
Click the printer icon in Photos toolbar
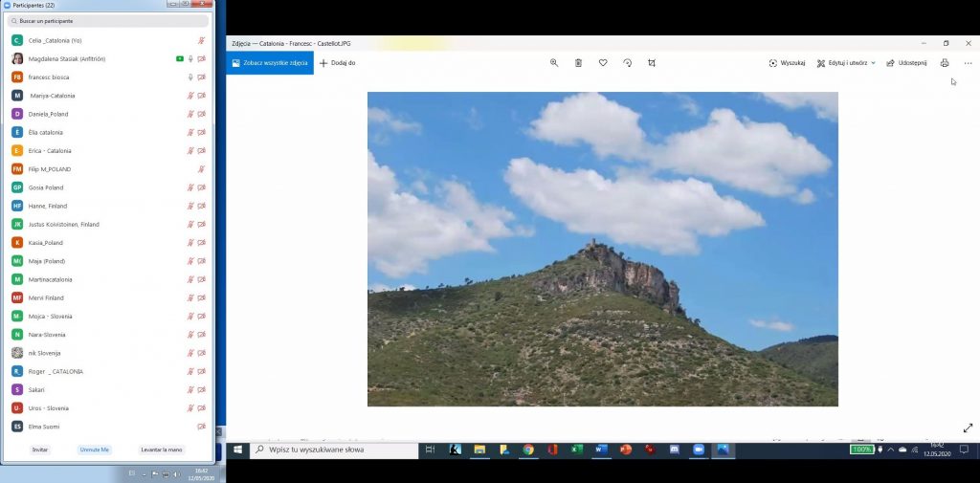click(x=945, y=63)
